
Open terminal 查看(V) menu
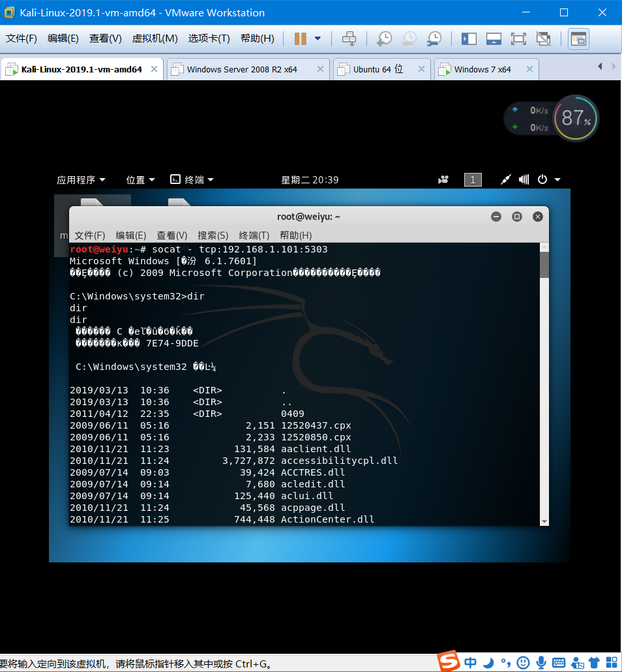[x=171, y=236]
